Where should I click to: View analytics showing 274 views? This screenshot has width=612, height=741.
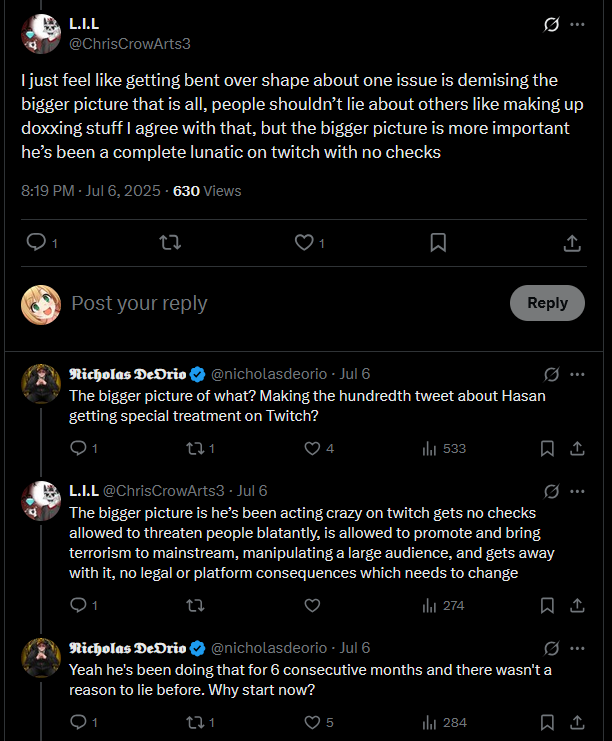443,605
